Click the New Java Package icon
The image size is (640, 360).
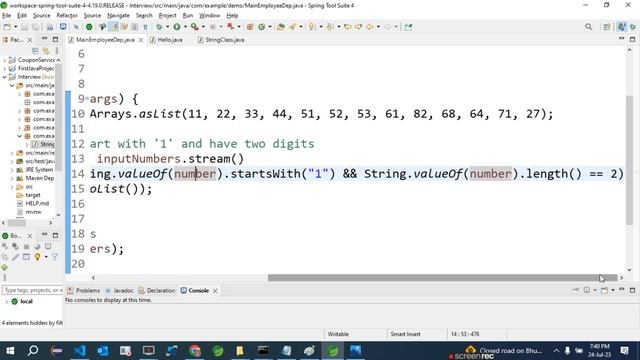coord(250,27)
